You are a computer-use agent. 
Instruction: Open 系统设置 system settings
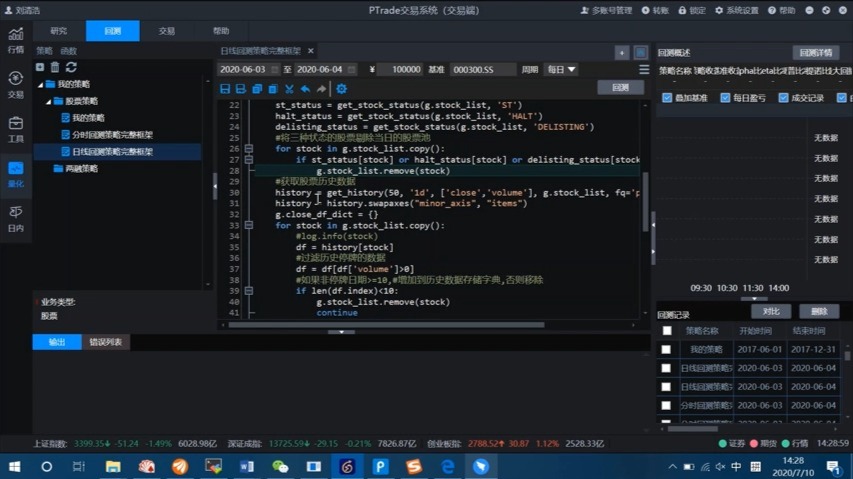(x=737, y=10)
